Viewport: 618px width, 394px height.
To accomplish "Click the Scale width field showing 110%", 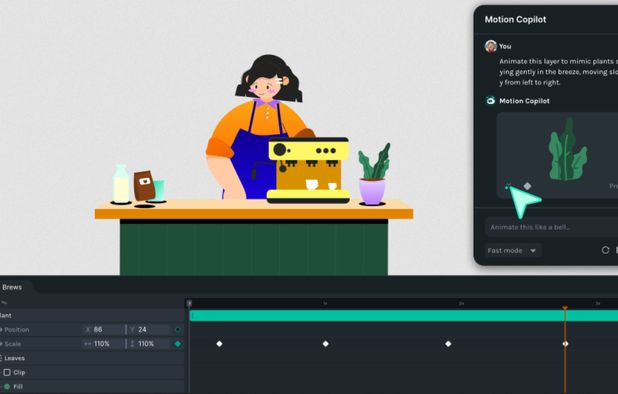I will tap(103, 344).
